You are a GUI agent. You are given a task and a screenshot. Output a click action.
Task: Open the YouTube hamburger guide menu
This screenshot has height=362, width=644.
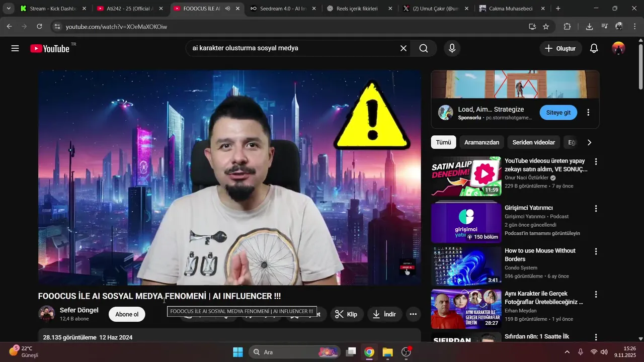click(x=15, y=48)
